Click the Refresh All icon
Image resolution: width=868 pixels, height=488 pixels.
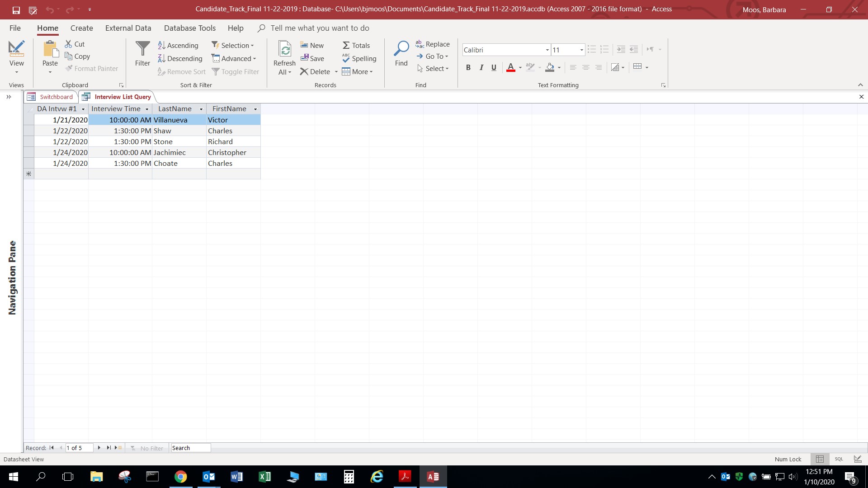point(285,49)
